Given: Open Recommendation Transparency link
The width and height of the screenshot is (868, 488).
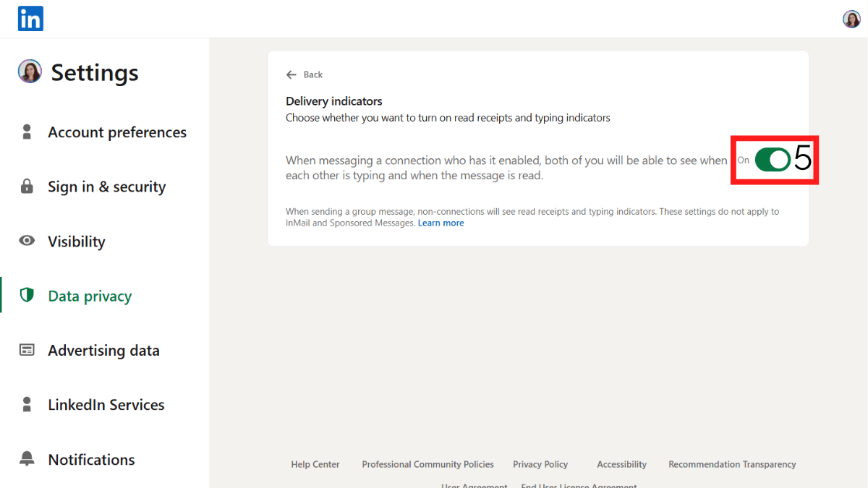Looking at the screenshot, I should click(x=732, y=464).
